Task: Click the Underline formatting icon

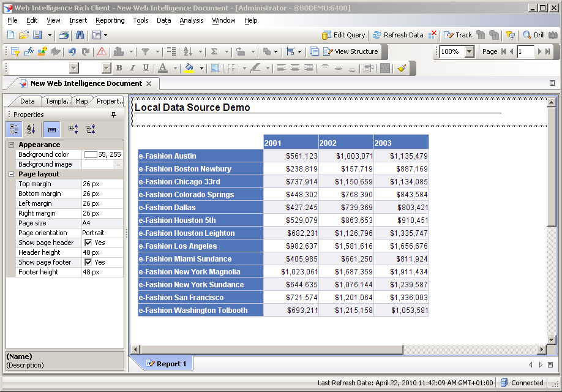Action: pos(146,68)
